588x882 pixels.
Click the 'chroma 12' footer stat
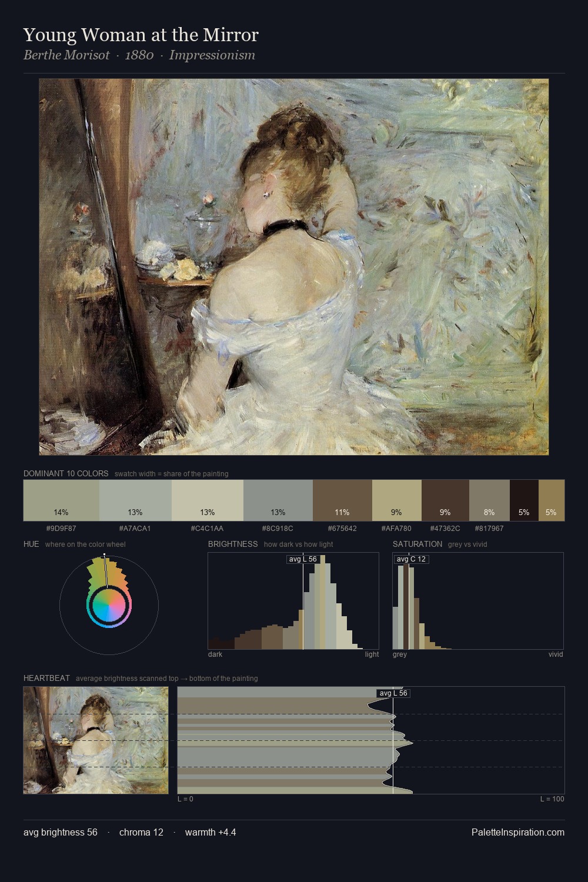point(141,833)
